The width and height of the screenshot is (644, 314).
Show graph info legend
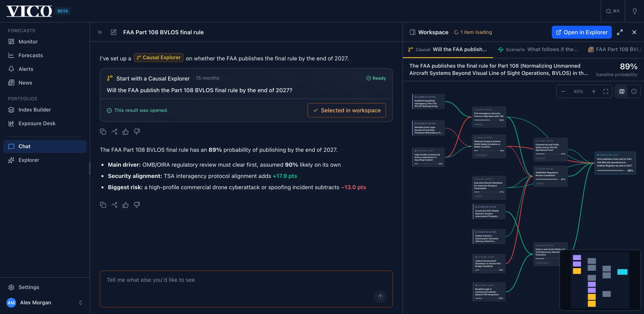[x=634, y=92]
